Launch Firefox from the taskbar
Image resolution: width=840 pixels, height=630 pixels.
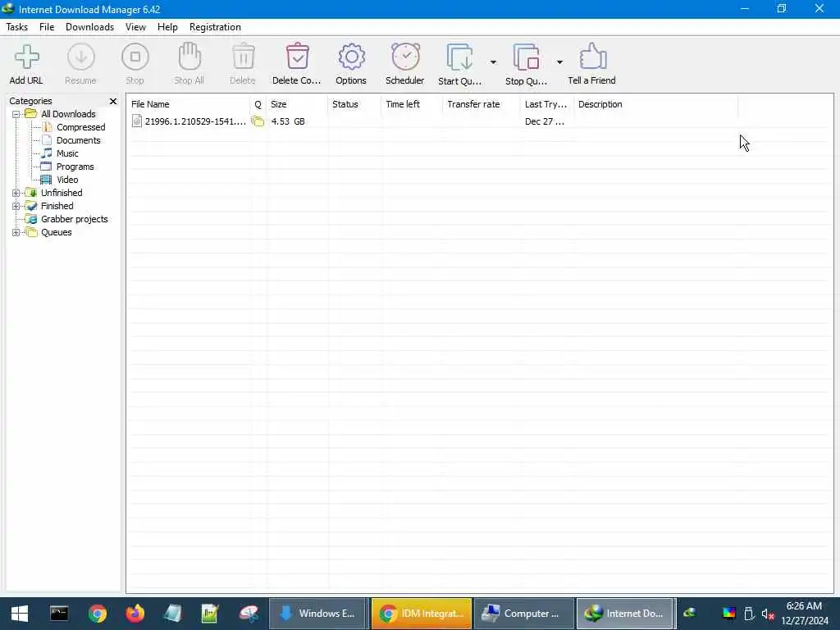pyautogui.click(x=135, y=614)
